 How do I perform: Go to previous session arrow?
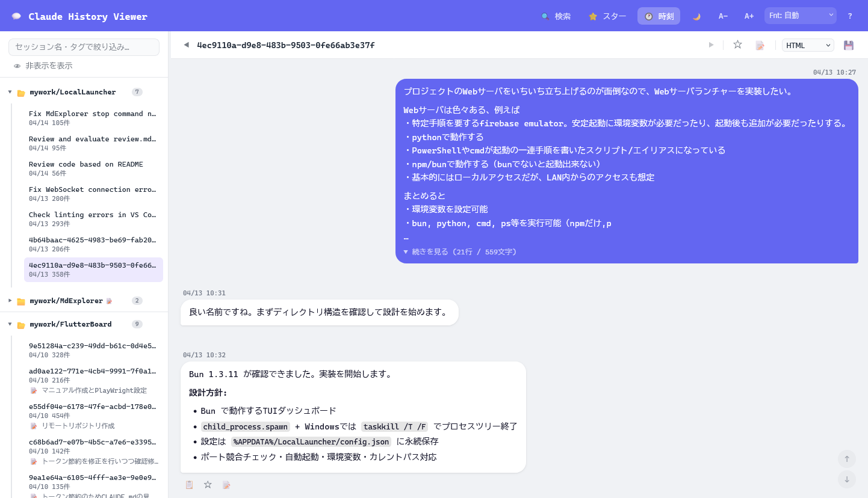point(186,45)
